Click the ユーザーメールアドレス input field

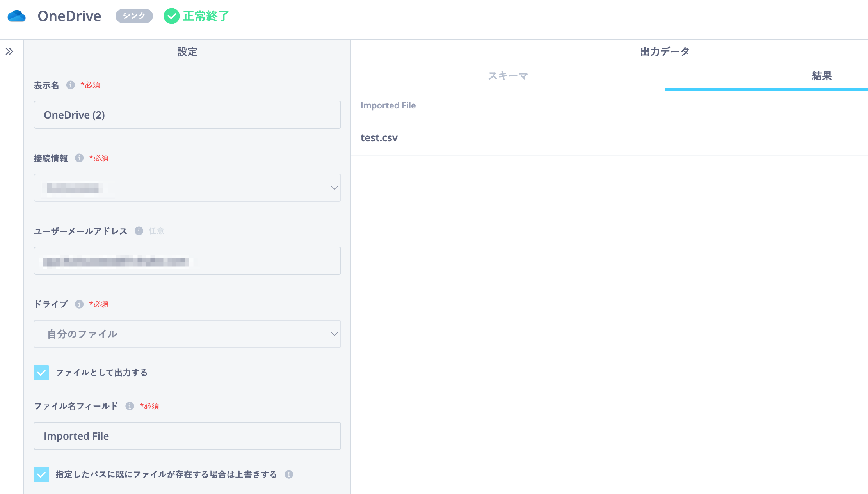click(x=187, y=261)
